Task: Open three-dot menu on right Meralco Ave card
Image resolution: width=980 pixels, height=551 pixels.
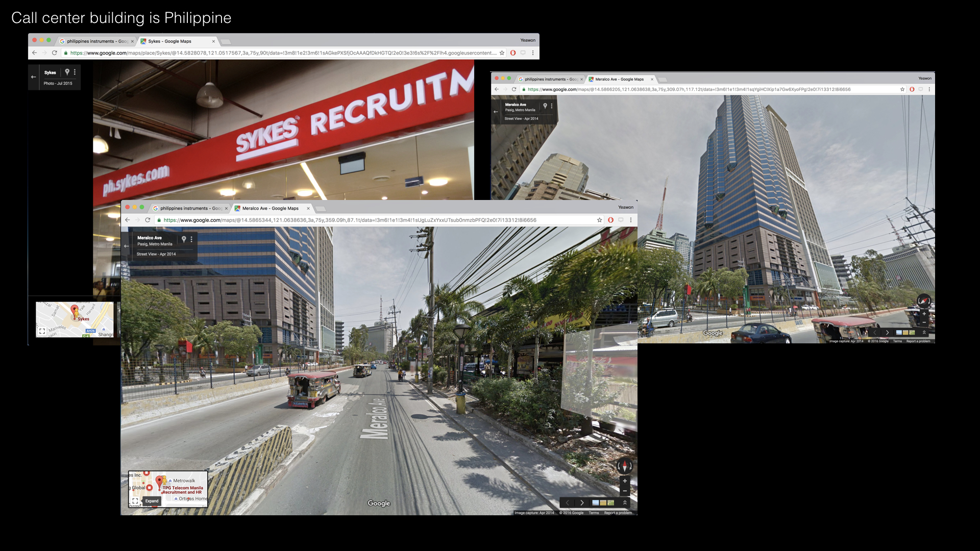Action: point(552,106)
